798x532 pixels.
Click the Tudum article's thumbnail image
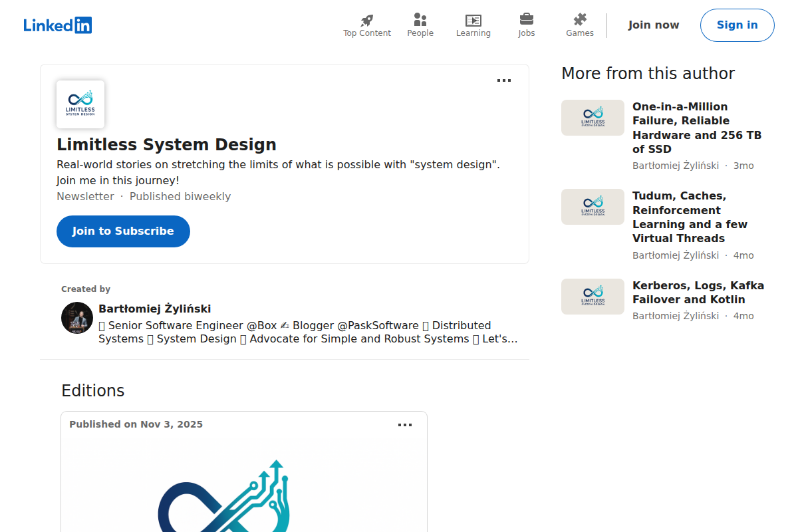pyautogui.click(x=592, y=206)
